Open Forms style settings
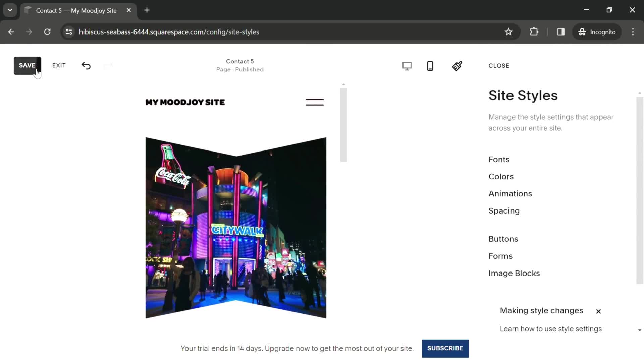The width and height of the screenshot is (644, 362). point(500,256)
